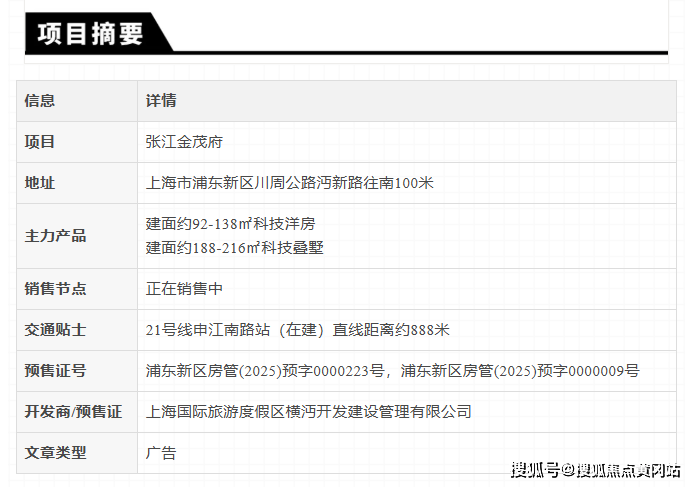The height and width of the screenshot is (487, 695).
Task: Select the 详情 column header
Action: pyautogui.click(x=161, y=101)
